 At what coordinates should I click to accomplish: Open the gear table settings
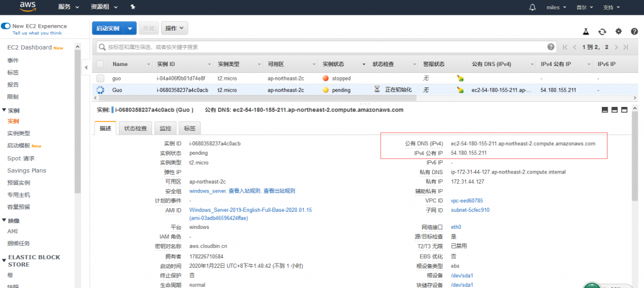(618, 31)
